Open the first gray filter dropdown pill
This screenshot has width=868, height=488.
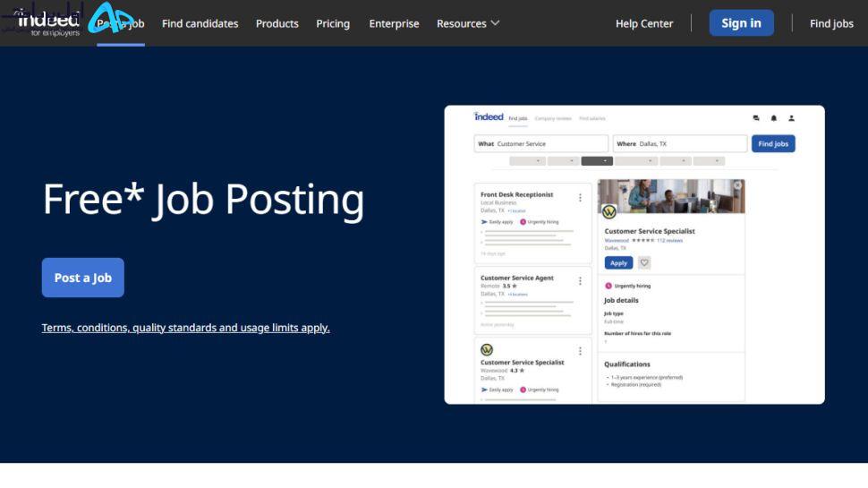click(x=528, y=161)
